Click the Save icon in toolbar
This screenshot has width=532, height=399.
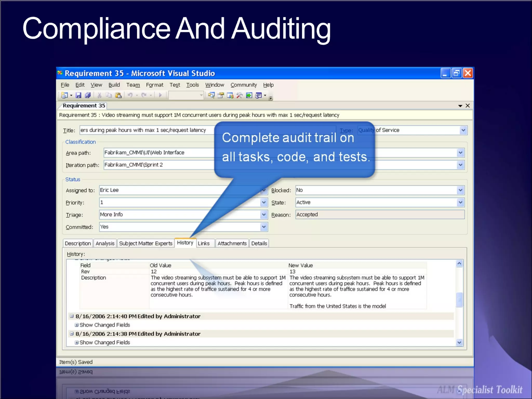pyautogui.click(x=78, y=95)
